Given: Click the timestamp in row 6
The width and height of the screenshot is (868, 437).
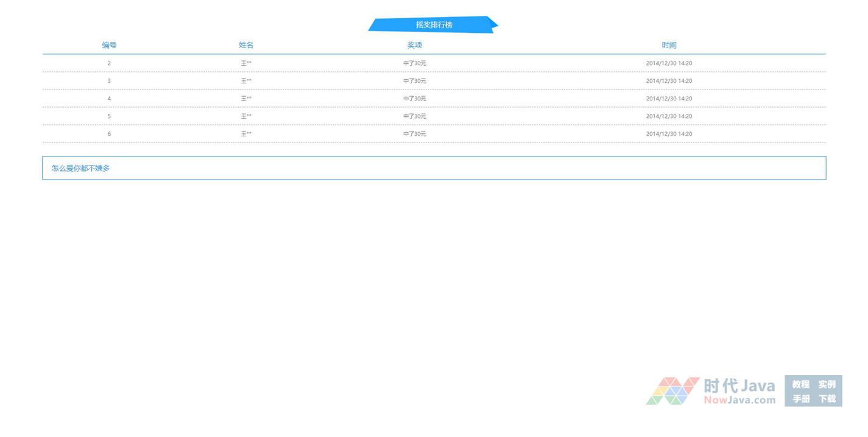Looking at the screenshot, I should (x=669, y=134).
